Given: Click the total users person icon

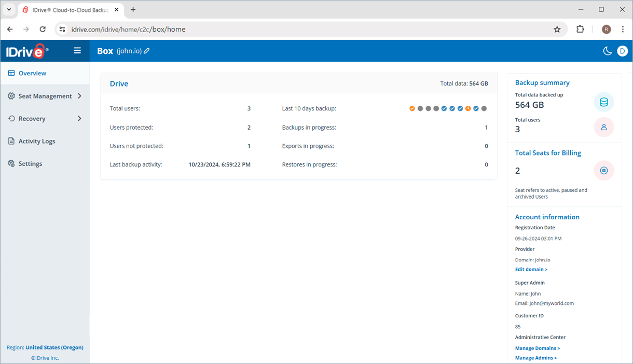Looking at the screenshot, I should tap(603, 127).
